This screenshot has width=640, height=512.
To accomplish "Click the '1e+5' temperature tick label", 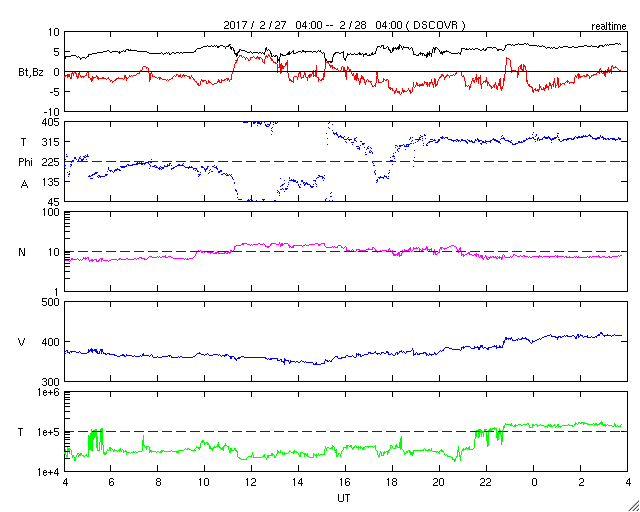I will (x=49, y=432).
